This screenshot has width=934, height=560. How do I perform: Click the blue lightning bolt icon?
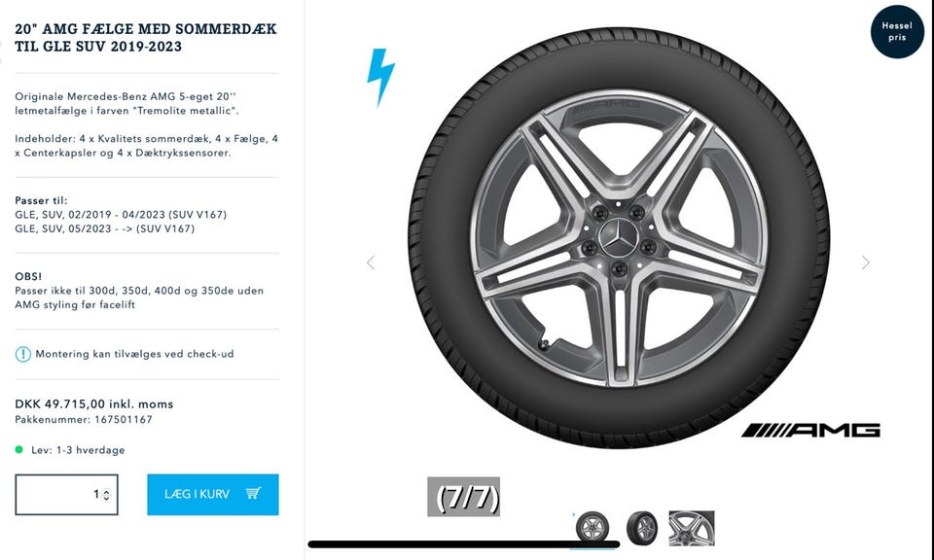click(380, 78)
